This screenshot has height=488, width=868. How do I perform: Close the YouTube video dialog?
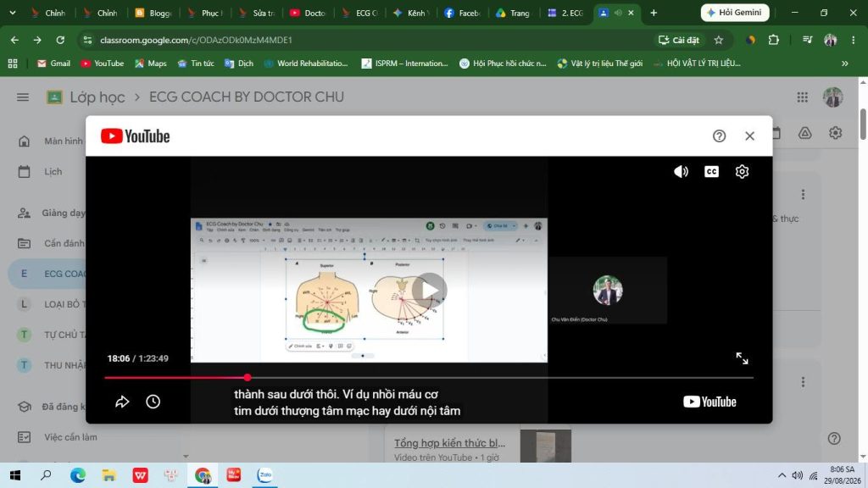tap(749, 136)
